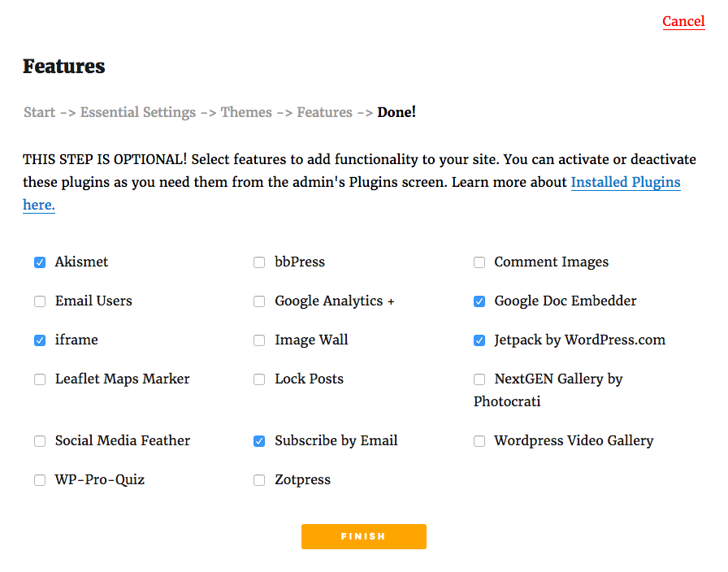Click the Start breadcrumb step

click(x=40, y=112)
